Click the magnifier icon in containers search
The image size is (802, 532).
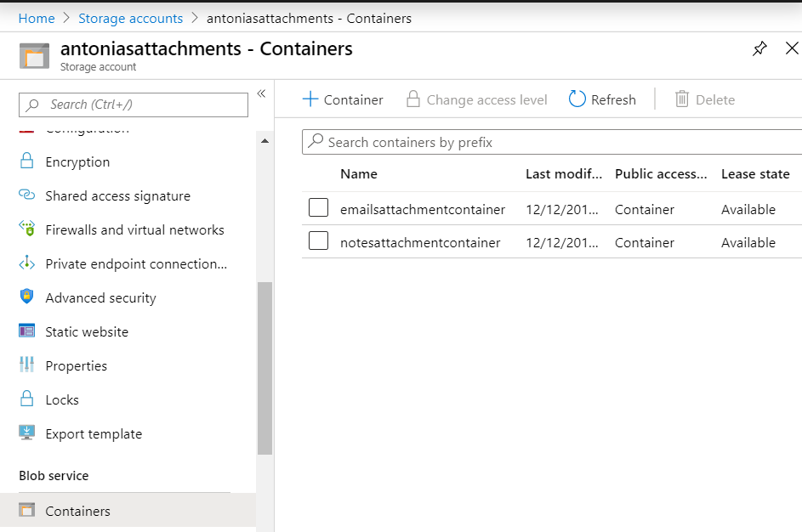316,140
